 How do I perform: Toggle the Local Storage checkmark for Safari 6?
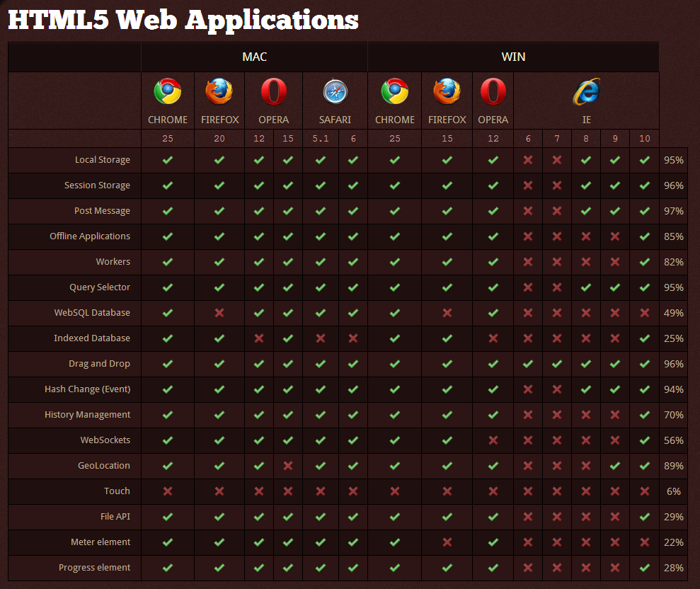352,160
